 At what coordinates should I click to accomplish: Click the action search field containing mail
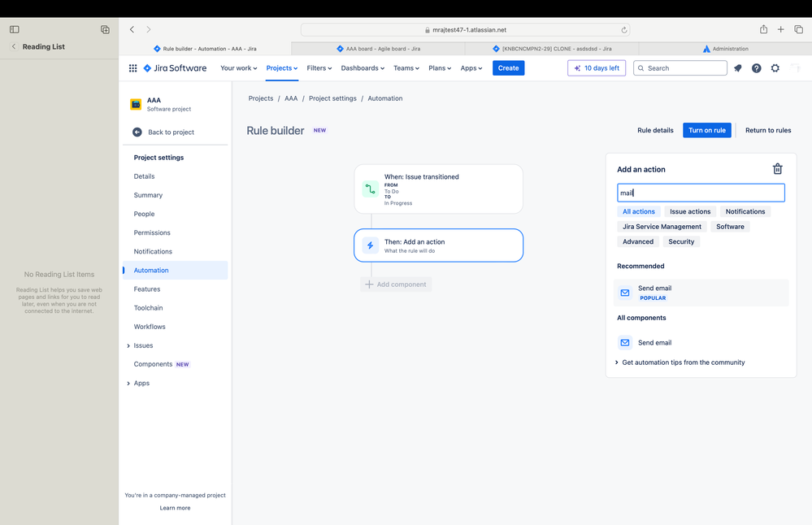coord(701,193)
